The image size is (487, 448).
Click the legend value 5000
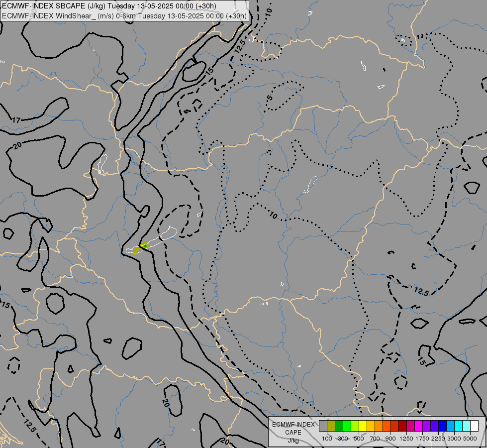click(x=470, y=439)
